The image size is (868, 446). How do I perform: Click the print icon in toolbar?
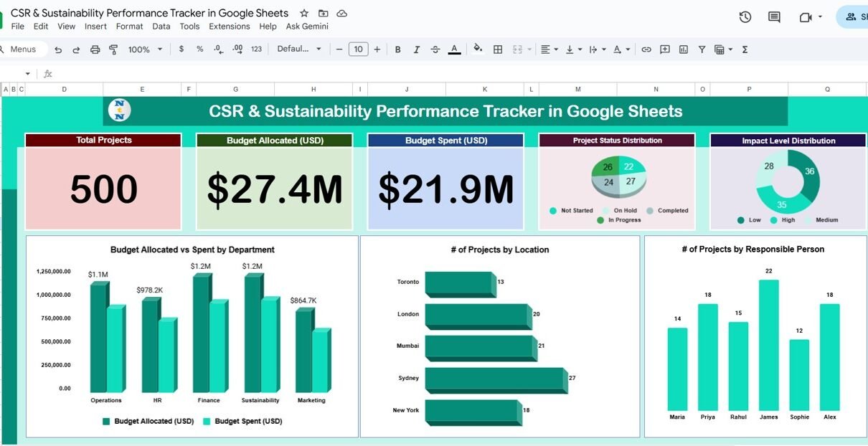pyautogui.click(x=95, y=49)
